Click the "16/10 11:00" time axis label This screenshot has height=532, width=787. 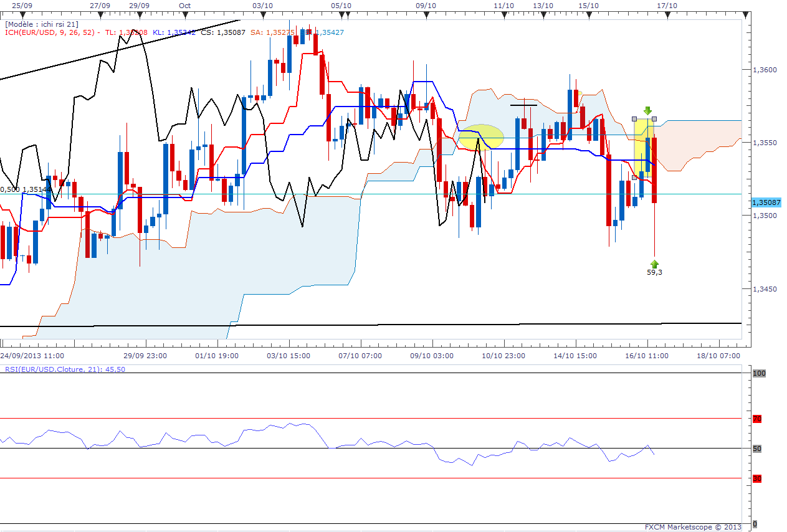pos(647,356)
